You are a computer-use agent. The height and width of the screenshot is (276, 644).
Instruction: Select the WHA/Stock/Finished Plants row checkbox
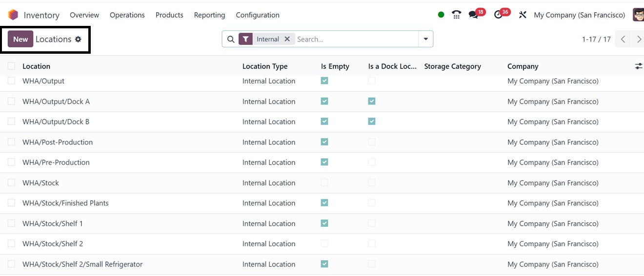click(11, 202)
